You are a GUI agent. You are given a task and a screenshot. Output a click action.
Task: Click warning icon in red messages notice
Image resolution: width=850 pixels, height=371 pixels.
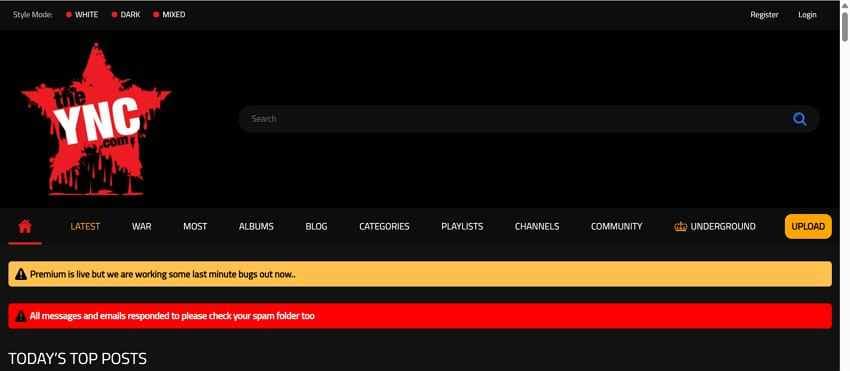click(x=21, y=316)
